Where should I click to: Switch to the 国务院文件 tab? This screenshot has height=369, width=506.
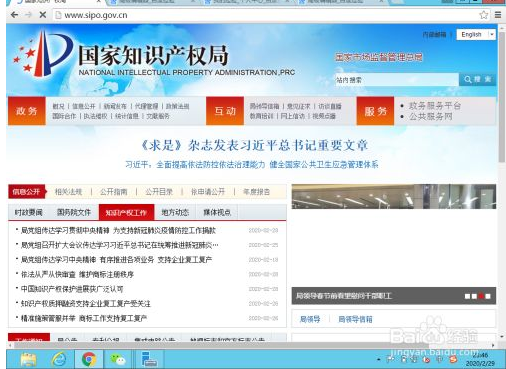tap(74, 212)
